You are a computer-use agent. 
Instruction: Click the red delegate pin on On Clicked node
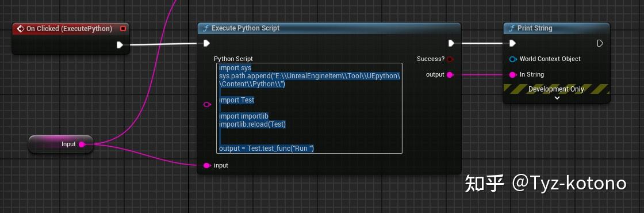coord(122,29)
